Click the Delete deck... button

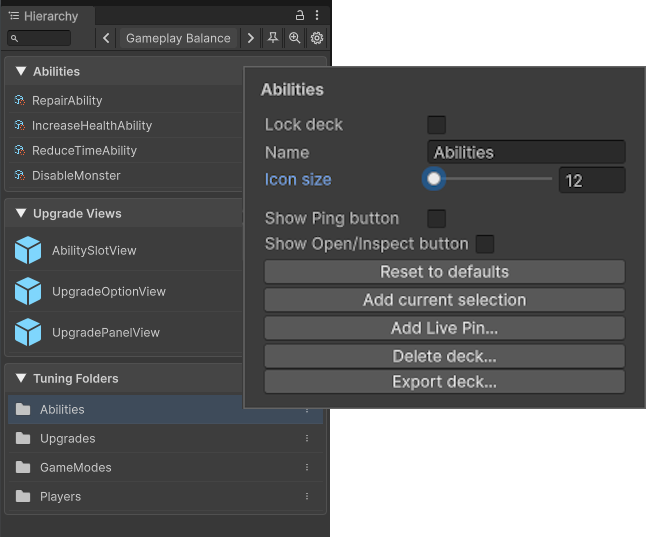click(444, 356)
